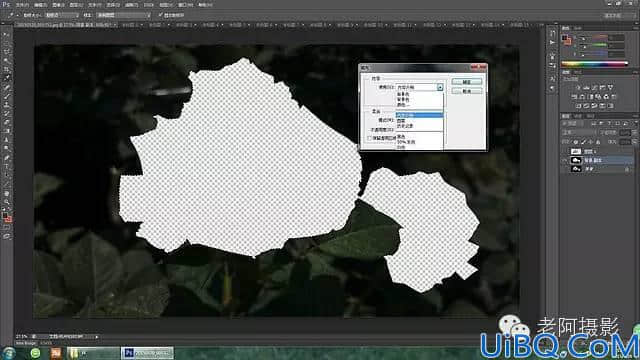Viewport: 640px width, 360px height.
Task: Click the foreground color swatch in toolbar
Action: 5,215
